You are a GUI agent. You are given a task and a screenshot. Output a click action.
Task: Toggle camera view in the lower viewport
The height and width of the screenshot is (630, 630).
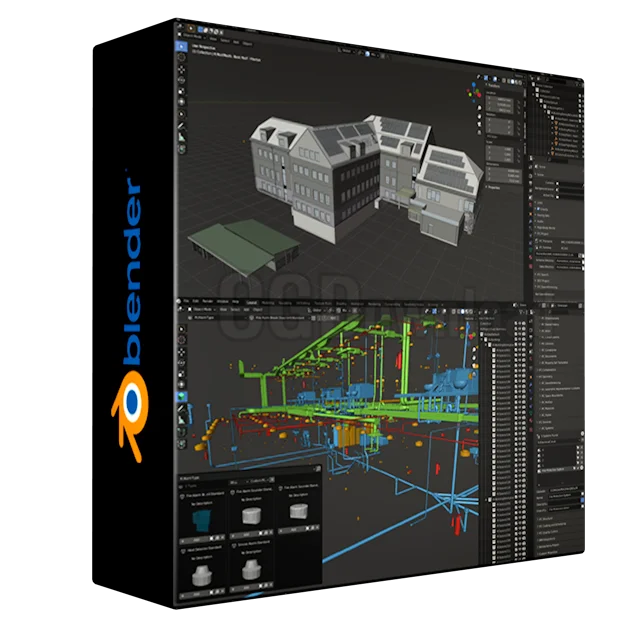[475, 366]
